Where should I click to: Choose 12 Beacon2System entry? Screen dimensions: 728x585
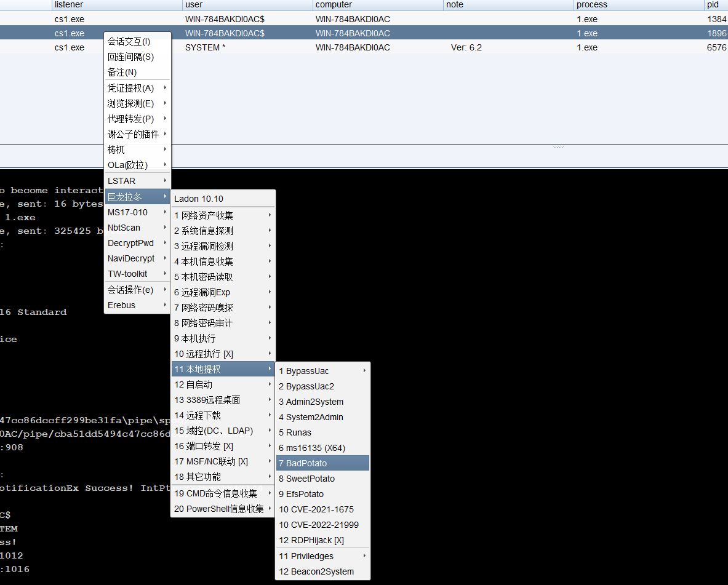click(x=322, y=571)
